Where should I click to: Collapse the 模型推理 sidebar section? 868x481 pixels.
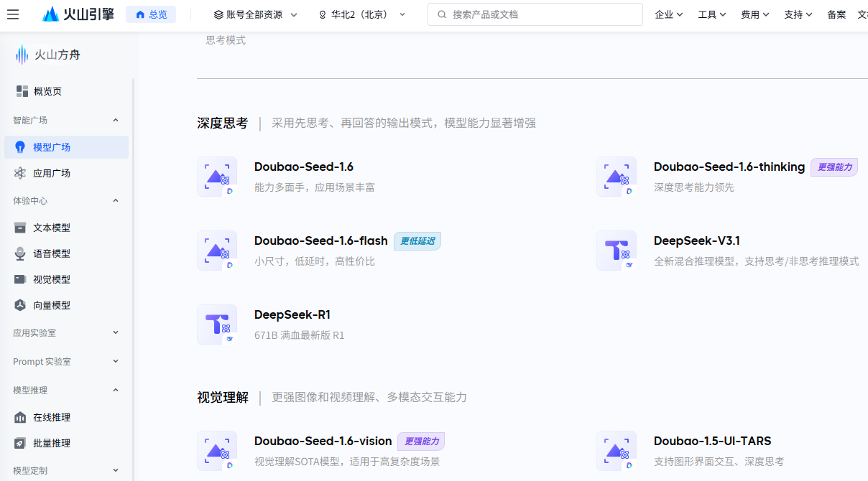click(x=116, y=390)
